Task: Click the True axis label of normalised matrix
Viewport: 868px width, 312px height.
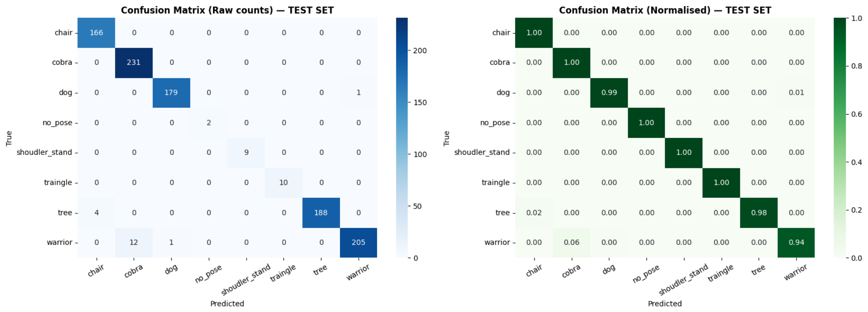Action: pos(447,138)
